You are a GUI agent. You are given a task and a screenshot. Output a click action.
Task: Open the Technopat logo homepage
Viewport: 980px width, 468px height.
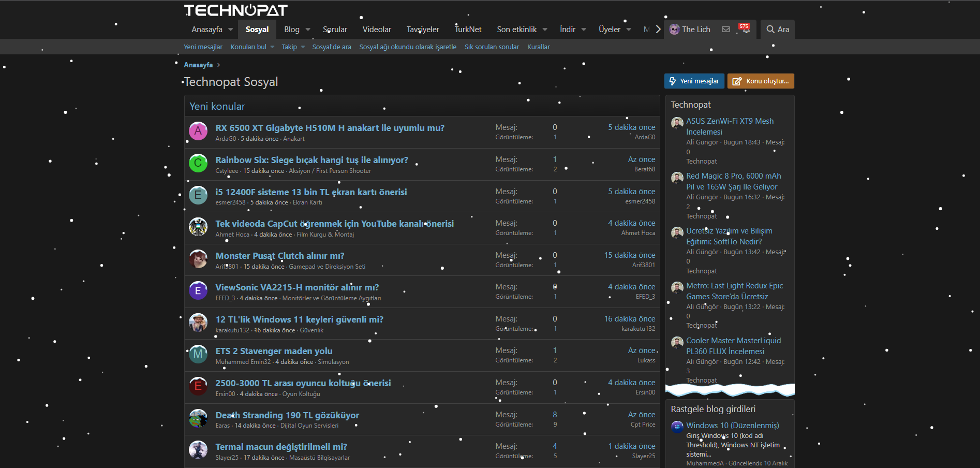[235, 10]
